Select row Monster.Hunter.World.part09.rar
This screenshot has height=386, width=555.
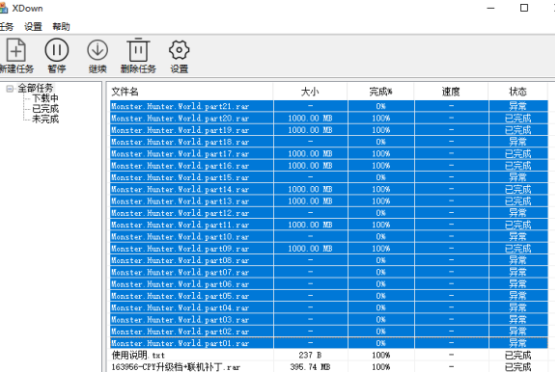[329, 248]
